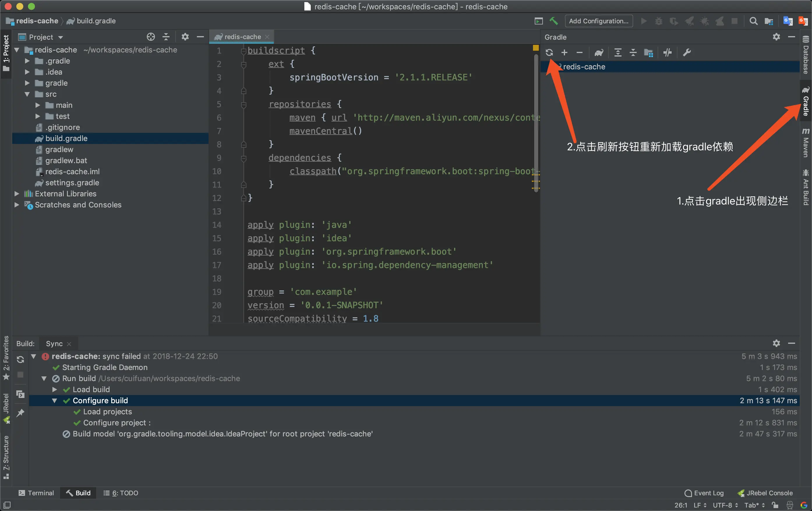The image size is (812, 511).
Task: Click the editor vertical scrollbar
Action: (x=536, y=121)
